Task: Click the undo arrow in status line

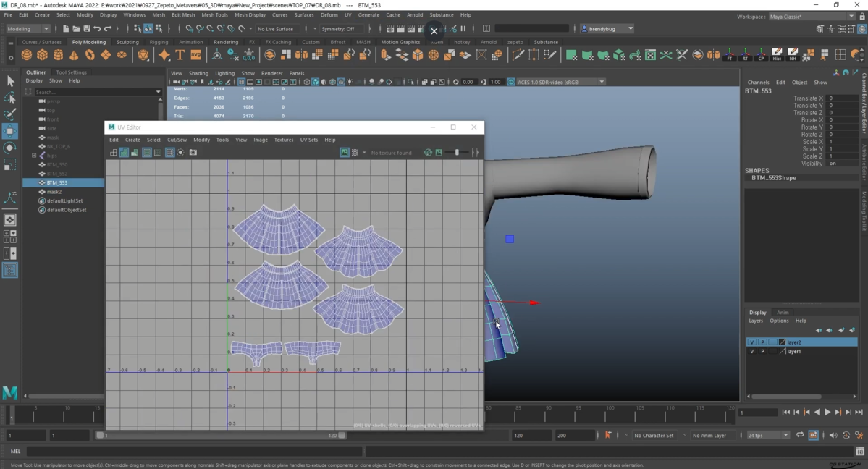Action: 97,29
